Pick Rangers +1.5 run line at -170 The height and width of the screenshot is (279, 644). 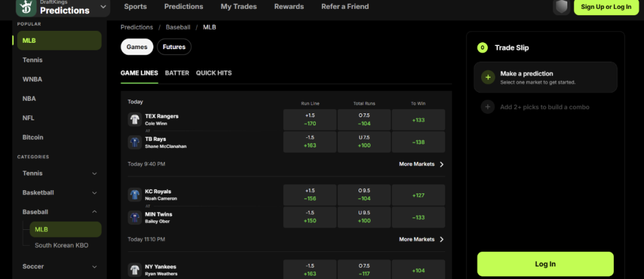coord(309,120)
